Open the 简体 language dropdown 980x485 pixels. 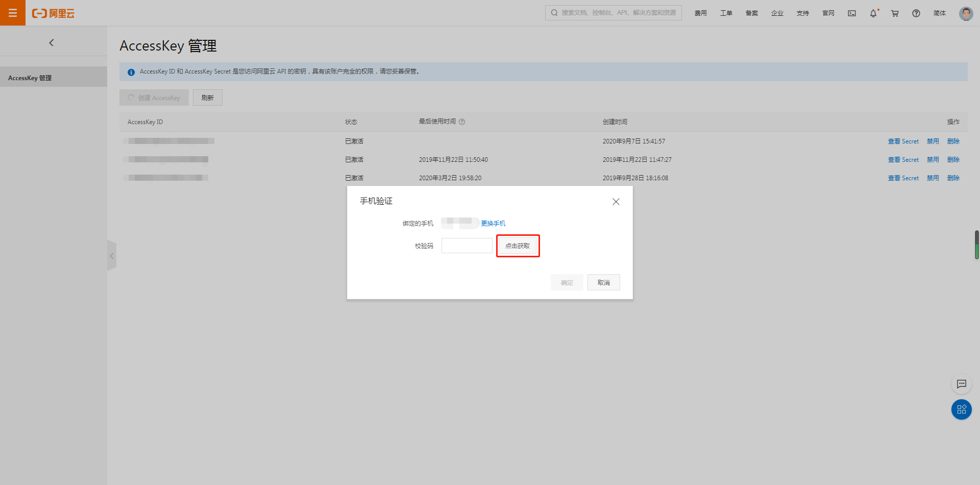coord(940,13)
